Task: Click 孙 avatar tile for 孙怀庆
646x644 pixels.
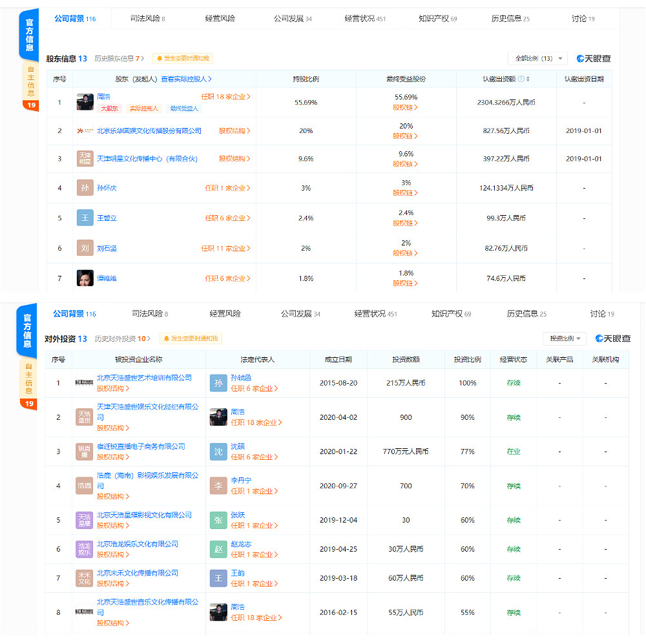Action: click(85, 188)
